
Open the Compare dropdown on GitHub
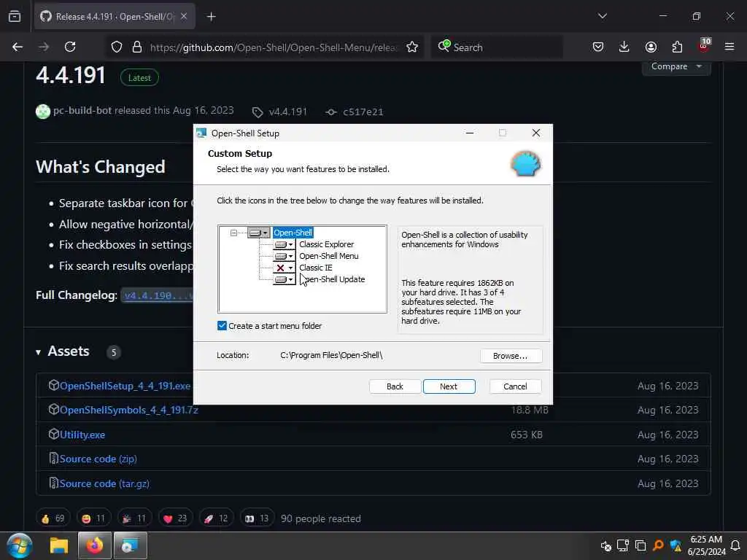click(x=676, y=67)
